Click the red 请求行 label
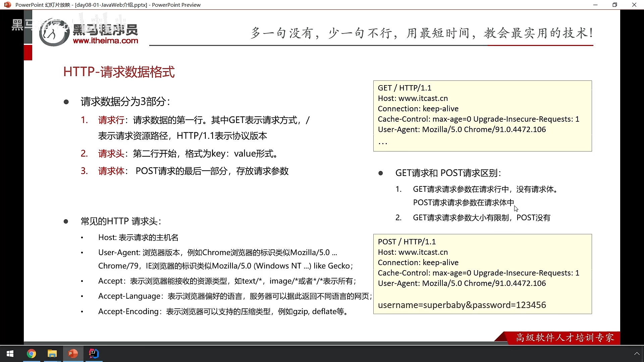This screenshot has height=362, width=644. click(111, 120)
